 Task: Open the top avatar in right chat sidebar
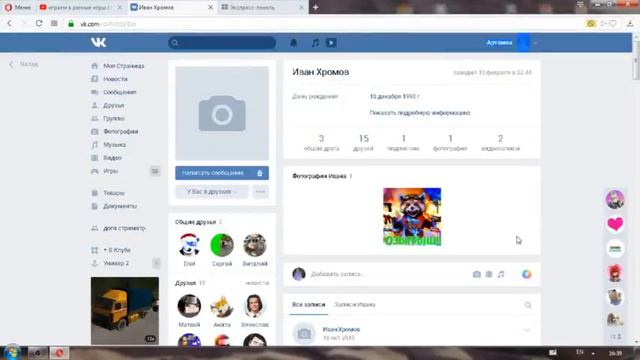(615, 200)
